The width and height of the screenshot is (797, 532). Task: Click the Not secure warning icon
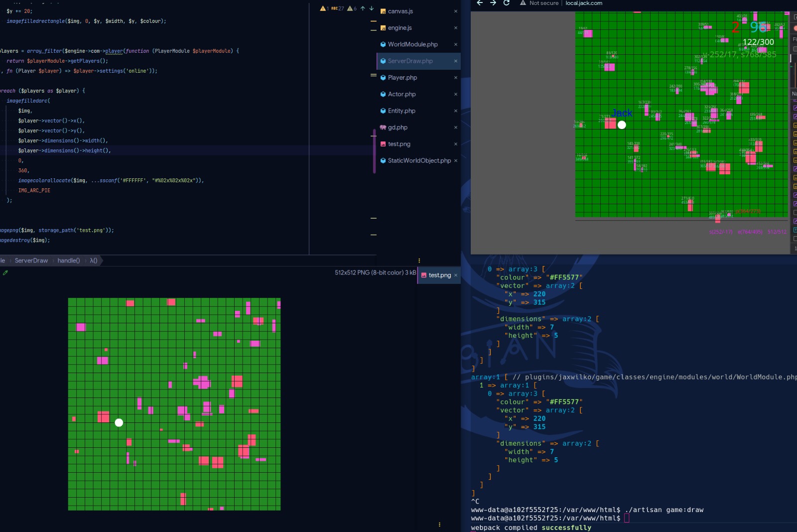(523, 3)
